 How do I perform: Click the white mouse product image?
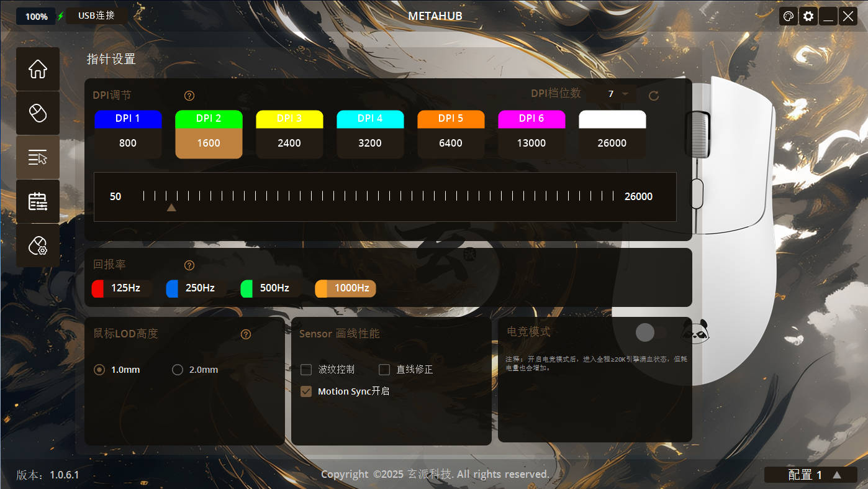pyautogui.click(x=733, y=230)
